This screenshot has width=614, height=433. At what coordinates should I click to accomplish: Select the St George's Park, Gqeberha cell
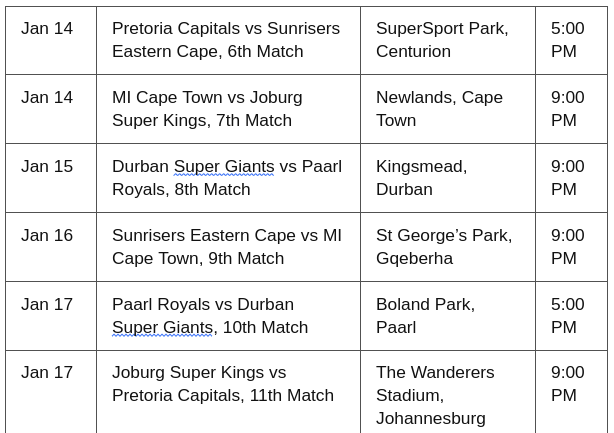[448, 247]
